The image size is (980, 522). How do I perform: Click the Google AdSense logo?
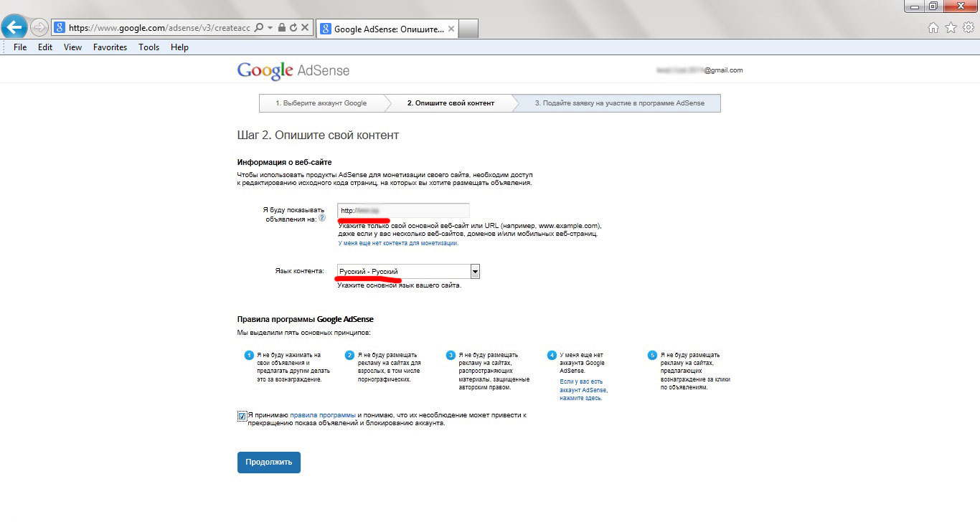(293, 70)
